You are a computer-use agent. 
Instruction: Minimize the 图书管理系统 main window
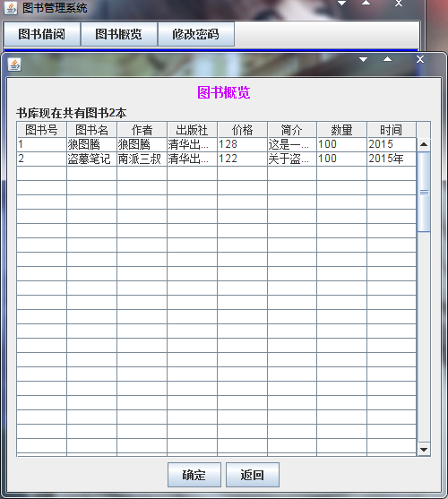(341, 4)
